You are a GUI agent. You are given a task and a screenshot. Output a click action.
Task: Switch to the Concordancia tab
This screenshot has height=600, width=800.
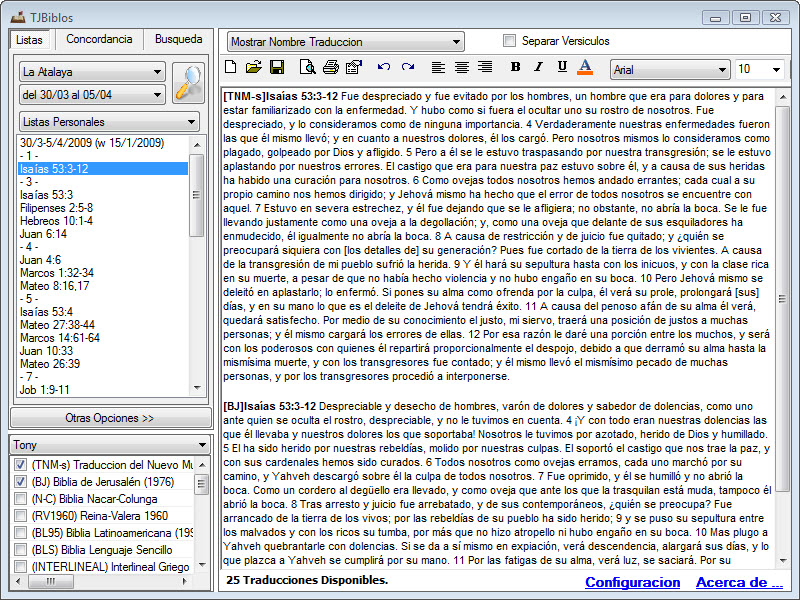99,39
